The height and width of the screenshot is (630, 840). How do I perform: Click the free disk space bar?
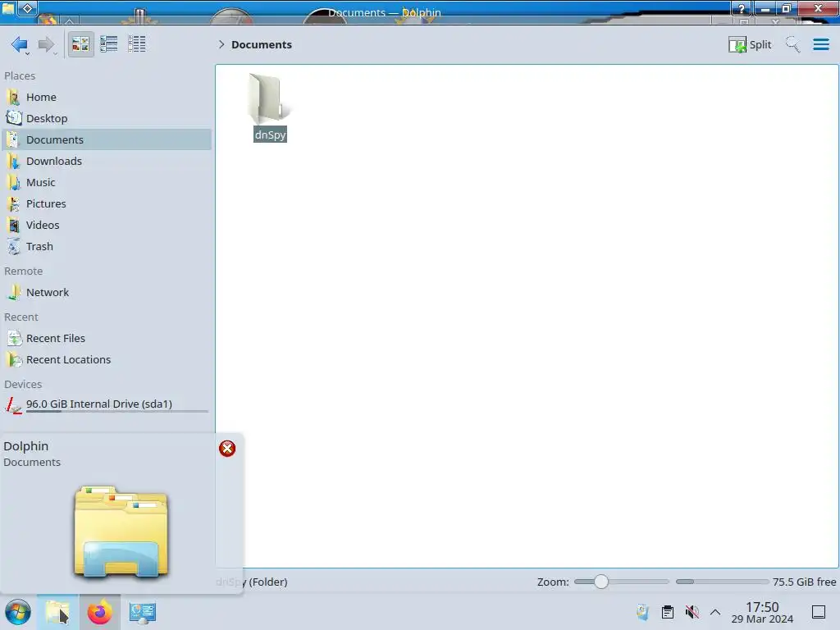point(722,582)
